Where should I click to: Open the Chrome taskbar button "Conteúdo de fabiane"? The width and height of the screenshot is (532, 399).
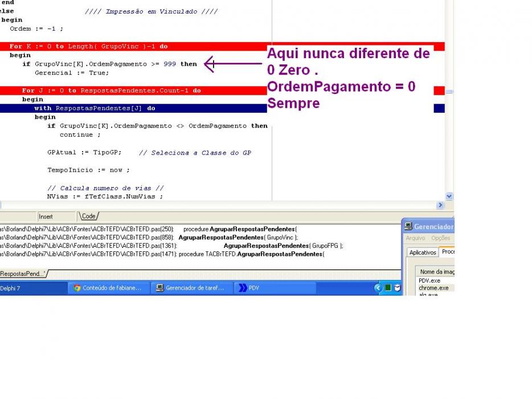tap(109, 288)
